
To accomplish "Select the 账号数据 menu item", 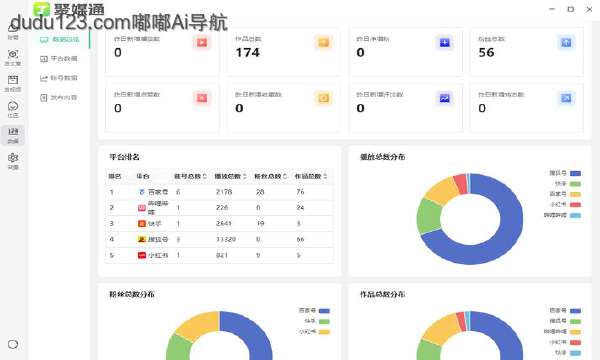I will [x=59, y=78].
